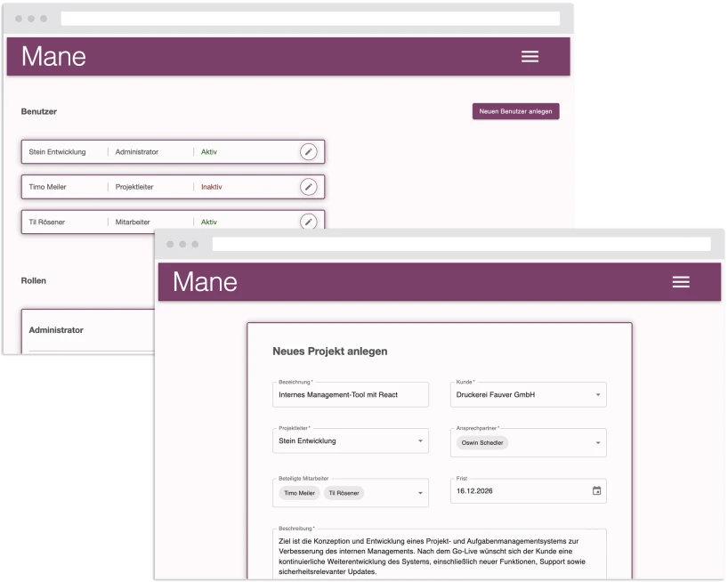Click Inaktiv status of Timo Meiler
The width and height of the screenshot is (728, 582).
point(212,187)
